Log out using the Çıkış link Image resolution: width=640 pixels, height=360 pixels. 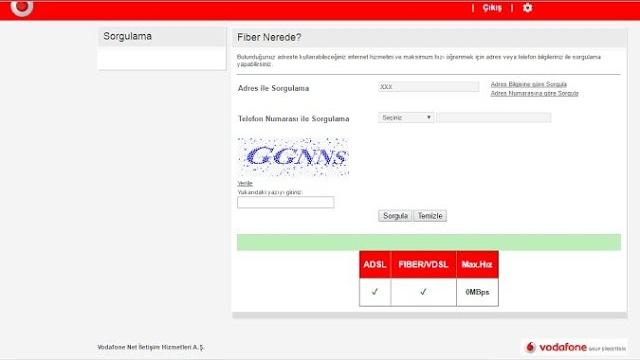coord(492,8)
